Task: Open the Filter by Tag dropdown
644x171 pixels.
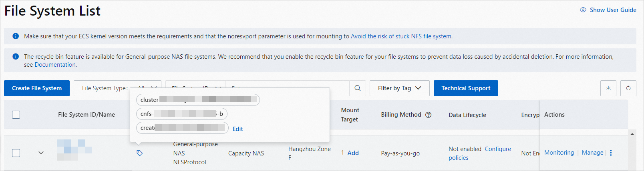Action: point(399,88)
